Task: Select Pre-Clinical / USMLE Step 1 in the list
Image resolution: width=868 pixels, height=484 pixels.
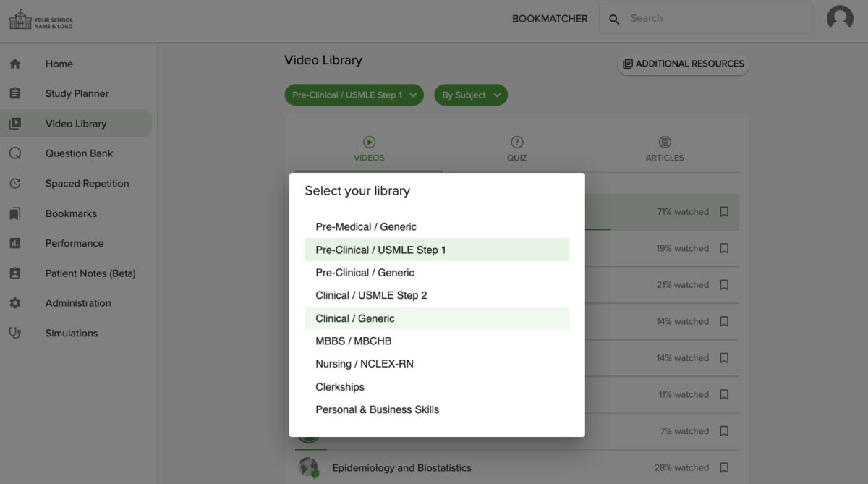Action: [437, 250]
